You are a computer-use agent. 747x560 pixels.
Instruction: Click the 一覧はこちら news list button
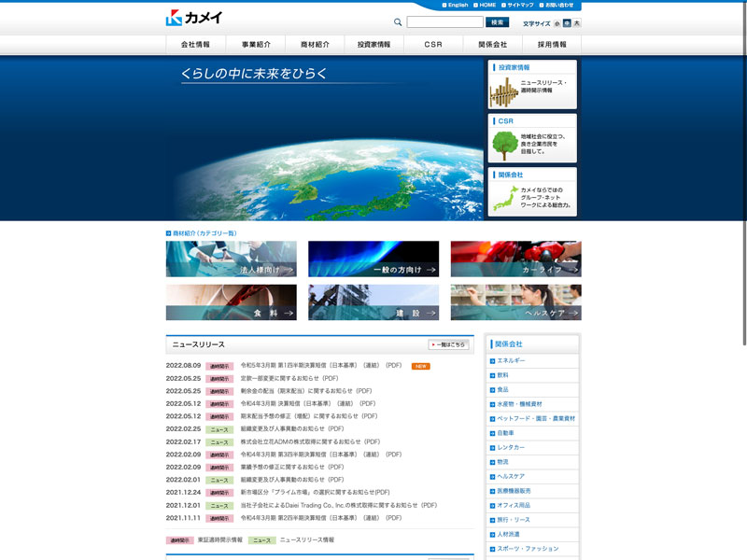tap(448, 344)
